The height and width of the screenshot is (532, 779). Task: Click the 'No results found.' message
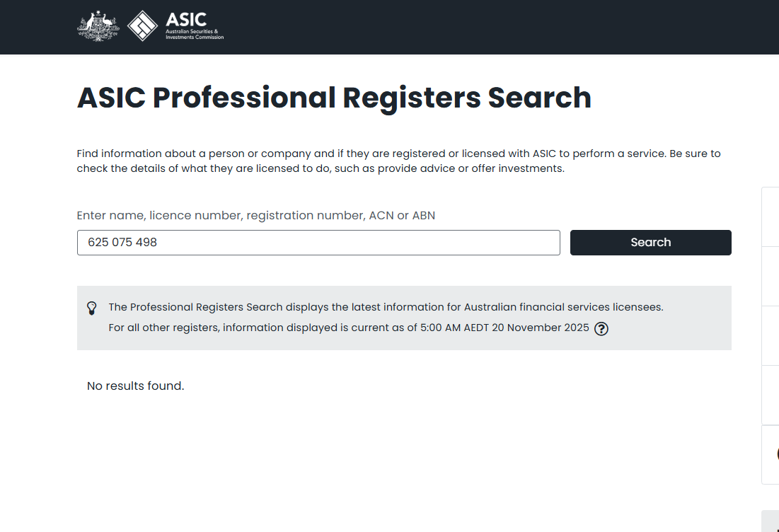point(135,386)
